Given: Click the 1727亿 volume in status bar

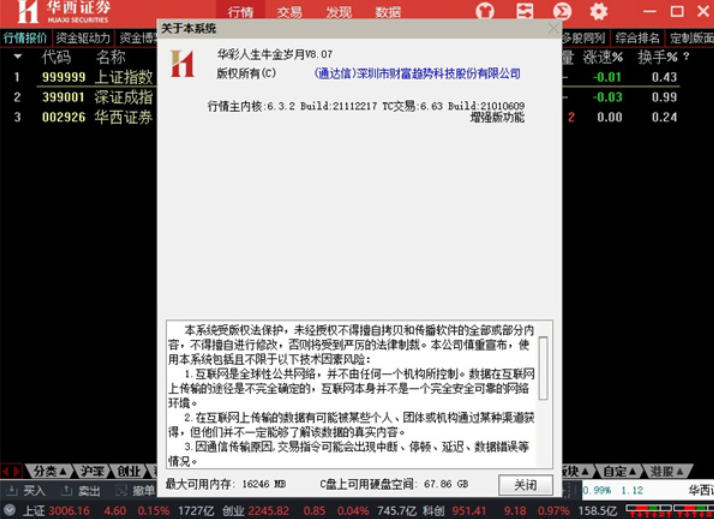Looking at the screenshot, I should point(196,511).
